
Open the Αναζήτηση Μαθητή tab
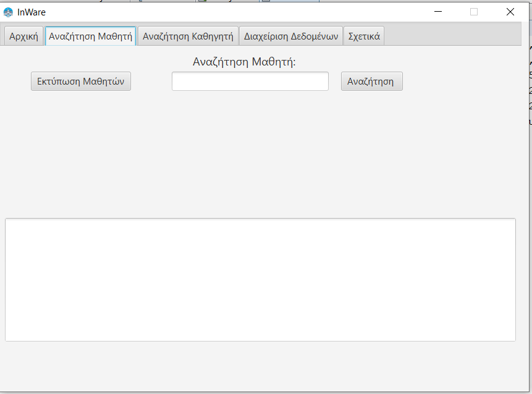pos(90,36)
